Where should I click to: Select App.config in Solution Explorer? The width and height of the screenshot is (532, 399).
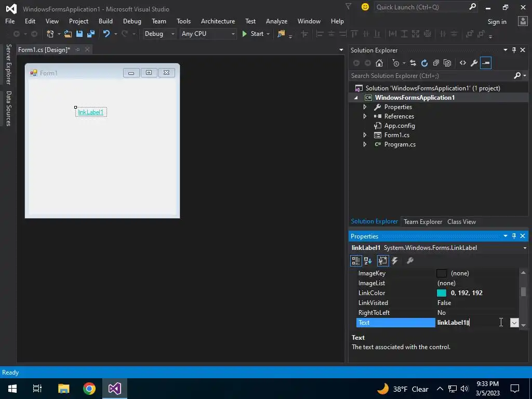[x=400, y=126]
